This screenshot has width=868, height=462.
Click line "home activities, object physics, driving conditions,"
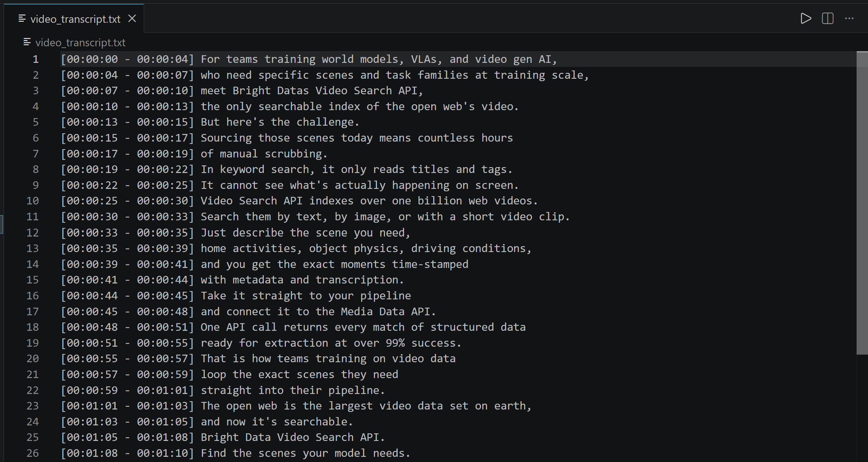click(366, 249)
